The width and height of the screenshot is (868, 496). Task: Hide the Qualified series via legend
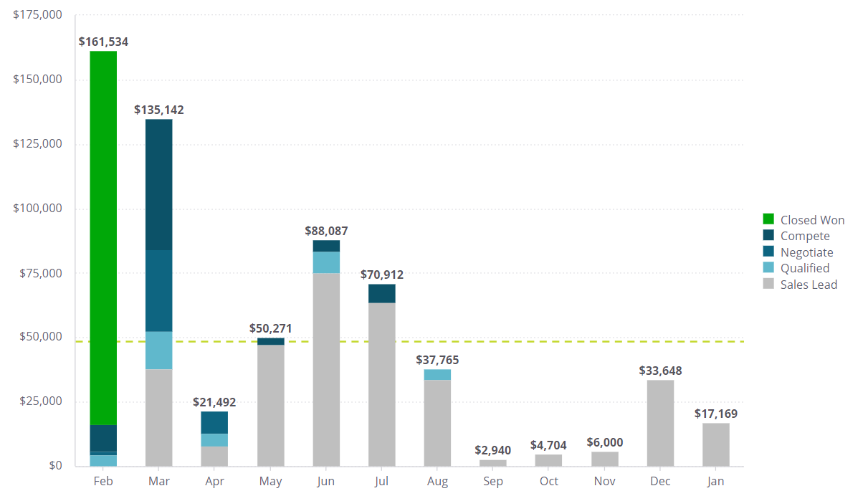[804, 268]
